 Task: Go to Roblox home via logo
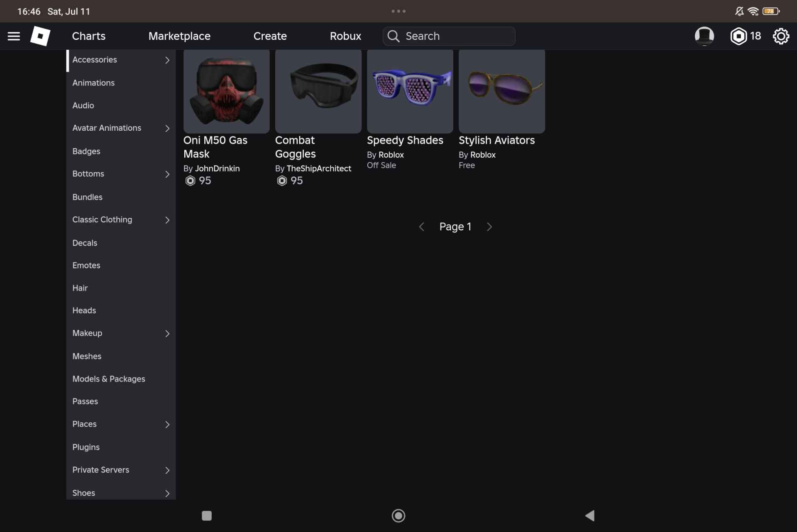(x=40, y=36)
